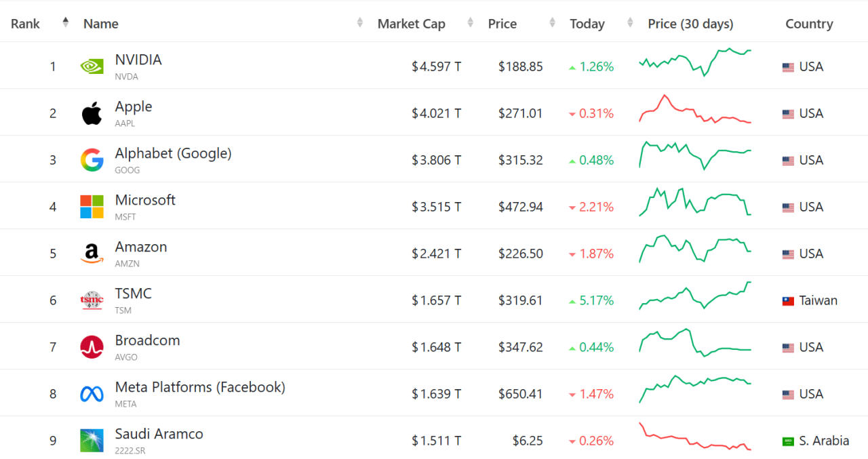Click the Amazon logo icon
Screen dimensions: 868x459
(92, 254)
